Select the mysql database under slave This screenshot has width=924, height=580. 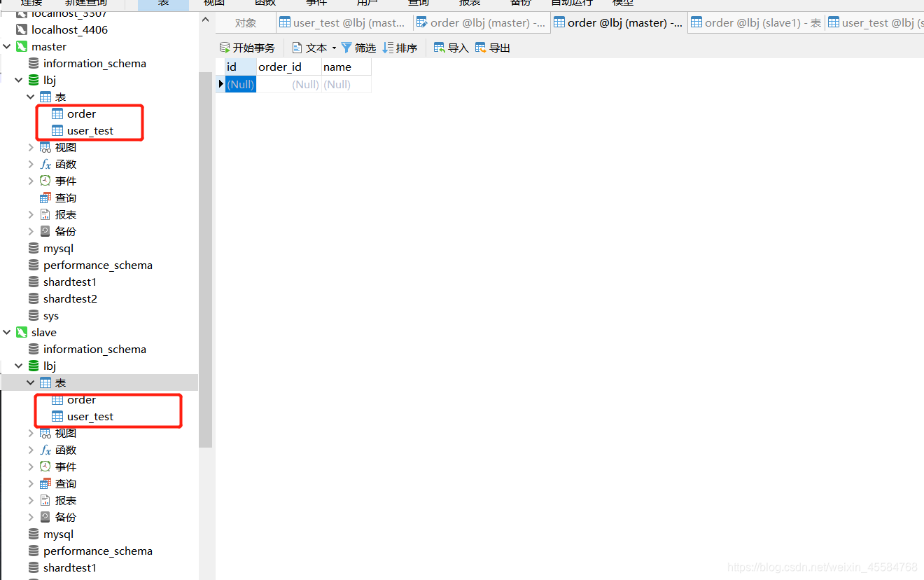58,534
